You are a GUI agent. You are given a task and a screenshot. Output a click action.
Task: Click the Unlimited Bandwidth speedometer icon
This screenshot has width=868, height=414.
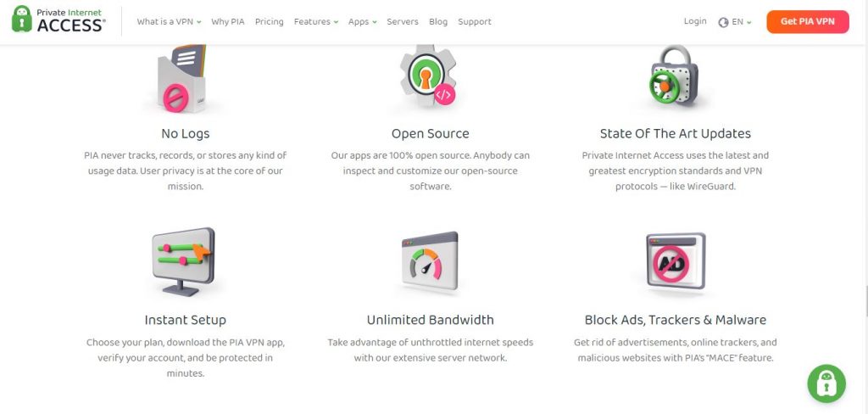coord(430,263)
